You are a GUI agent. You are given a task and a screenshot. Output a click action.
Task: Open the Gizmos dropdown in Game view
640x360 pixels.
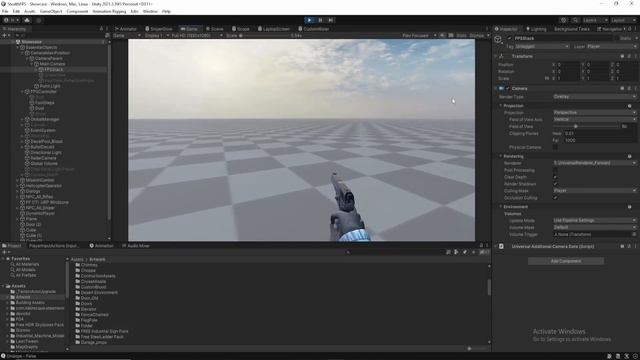click(x=479, y=36)
